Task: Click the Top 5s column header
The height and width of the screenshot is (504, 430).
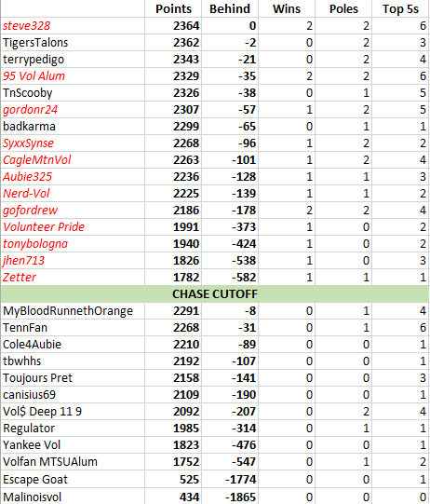Action: click(x=400, y=8)
